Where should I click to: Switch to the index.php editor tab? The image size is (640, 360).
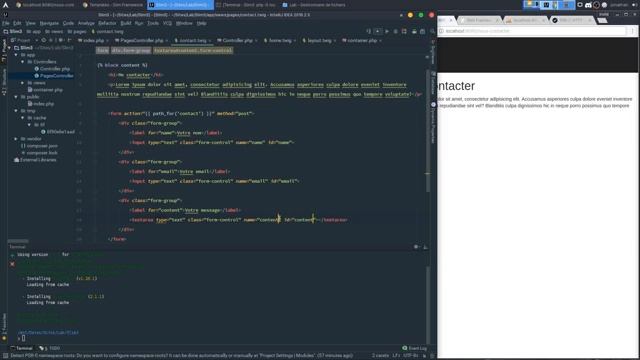click(x=93, y=40)
